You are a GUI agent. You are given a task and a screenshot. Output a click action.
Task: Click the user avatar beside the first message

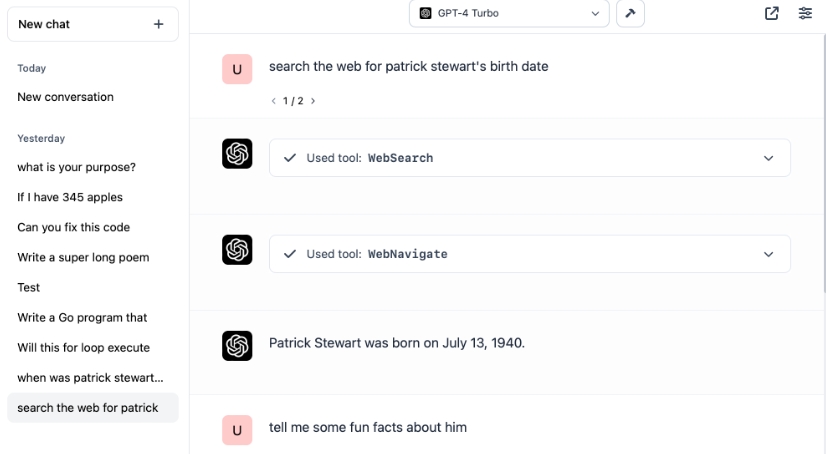(237, 69)
